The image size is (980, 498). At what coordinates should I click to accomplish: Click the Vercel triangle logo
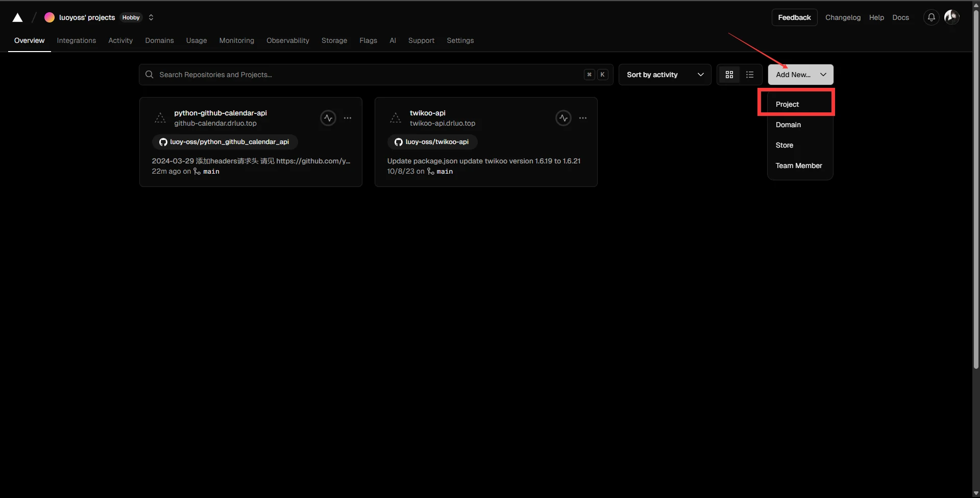(17, 18)
